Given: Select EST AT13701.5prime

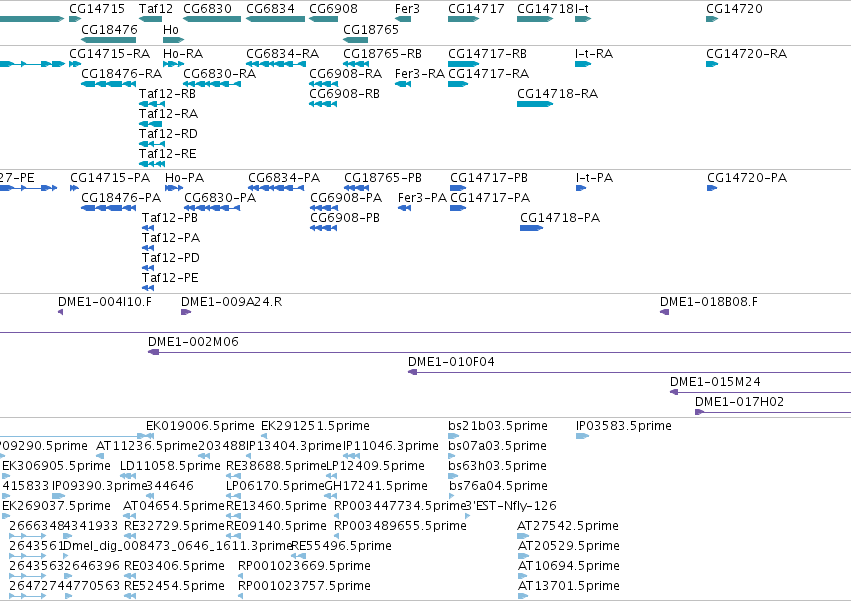Looking at the screenshot, I should 569,586.
